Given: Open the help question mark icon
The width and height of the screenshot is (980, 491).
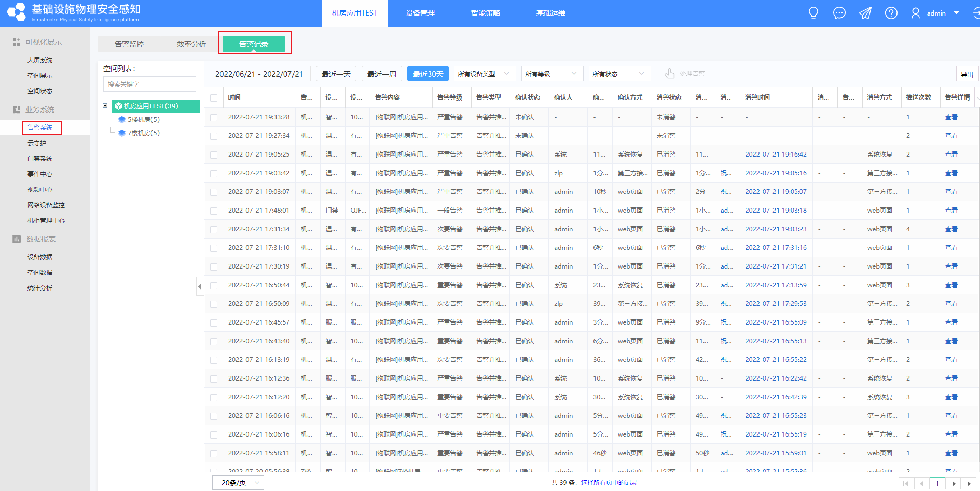Looking at the screenshot, I should (891, 13).
